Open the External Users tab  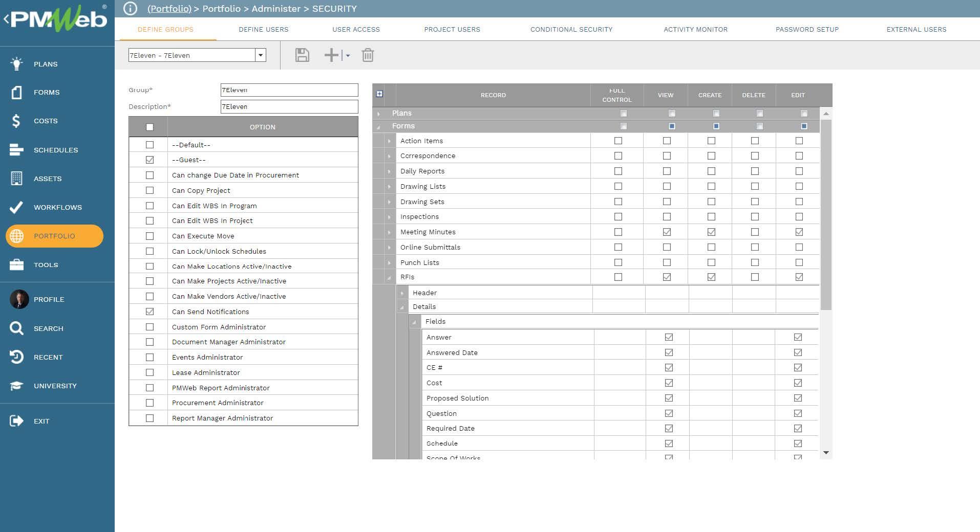[x=917, y=29]
